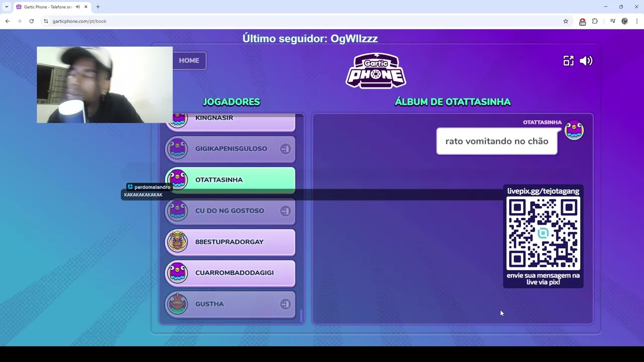This screenshot has width=644, height=362.
Task: Click the livepix.gg/tejotagang text
Action: pyautogui.click(x=543, y=191)
